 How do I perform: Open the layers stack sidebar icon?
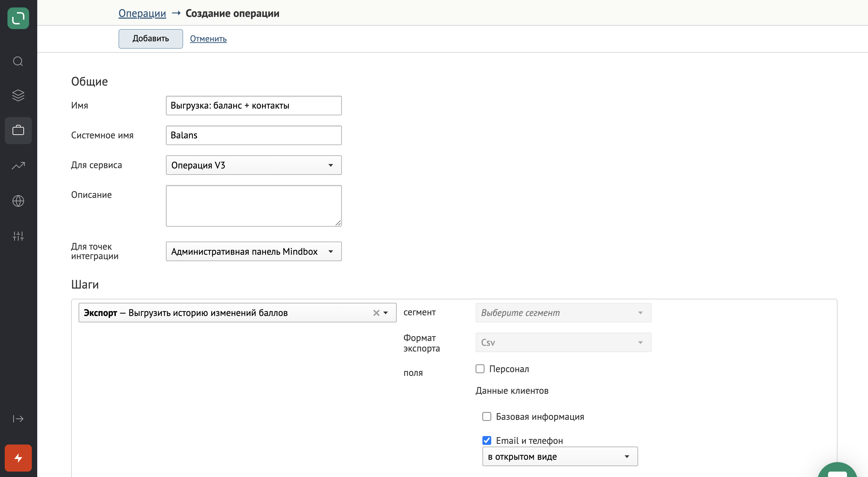18,95
